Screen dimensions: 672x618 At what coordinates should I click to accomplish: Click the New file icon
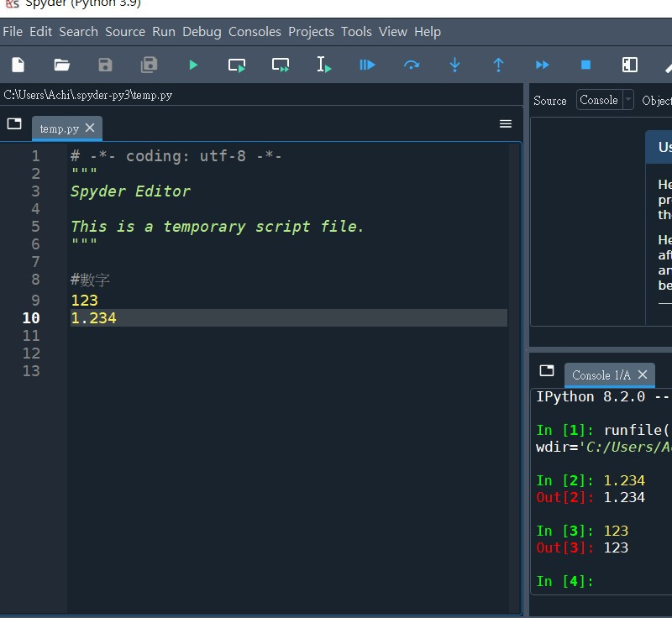[x=18, y=65]
